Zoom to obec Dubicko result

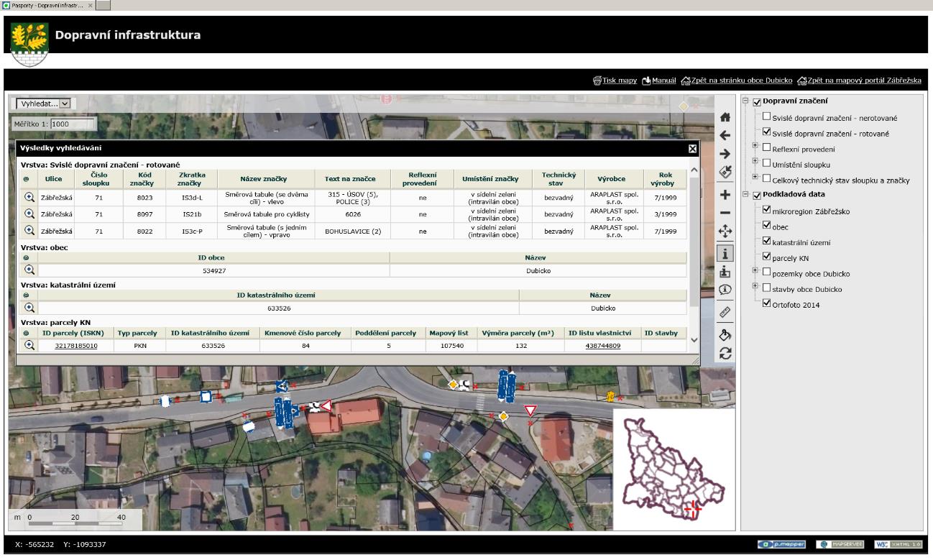(29, 270)
